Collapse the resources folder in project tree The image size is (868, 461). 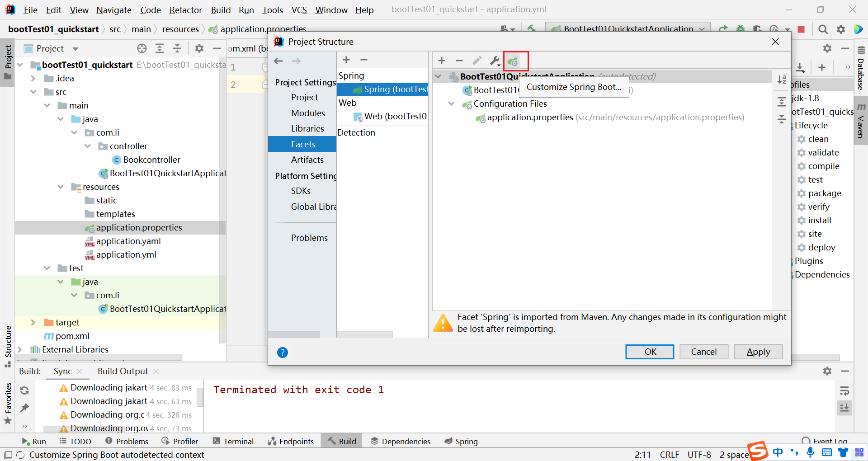[60, 187]
